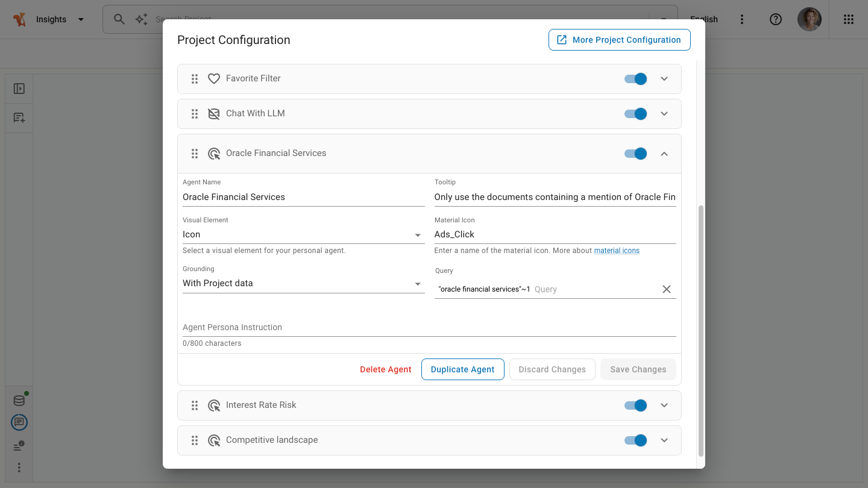Click the AI sparkle search icon
The height and width of the screenshot is (488, 868).
pos(142,19)
